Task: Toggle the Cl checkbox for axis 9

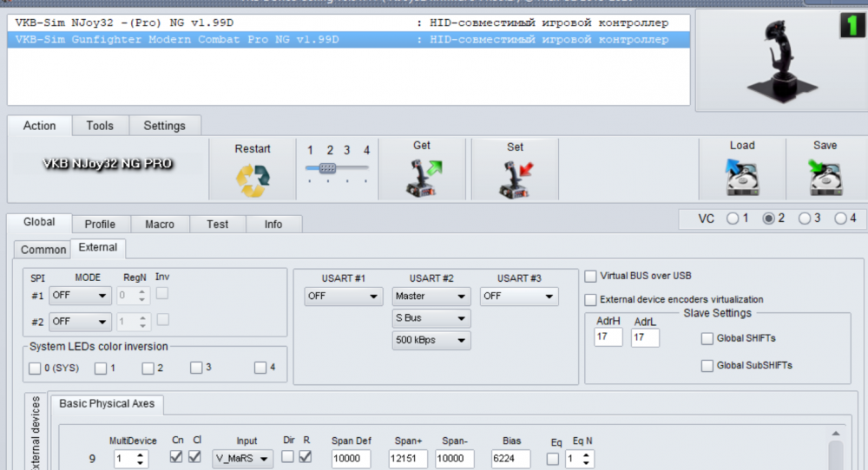Action: 194,457
